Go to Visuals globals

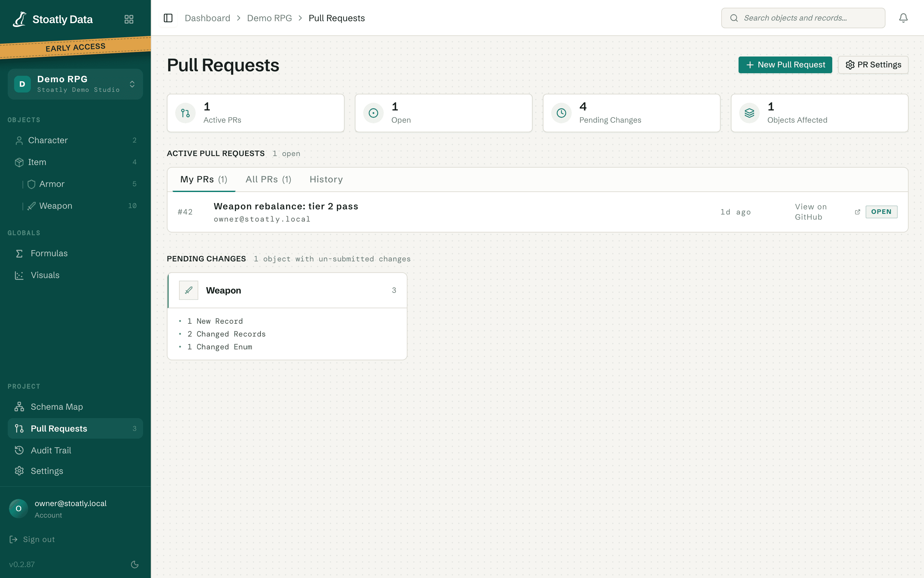(75, 275)
